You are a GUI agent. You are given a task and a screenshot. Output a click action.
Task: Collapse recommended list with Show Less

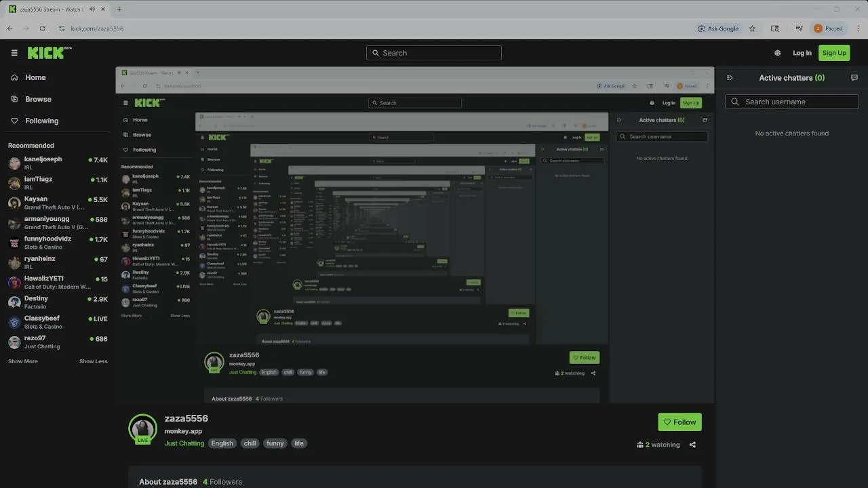94,361
